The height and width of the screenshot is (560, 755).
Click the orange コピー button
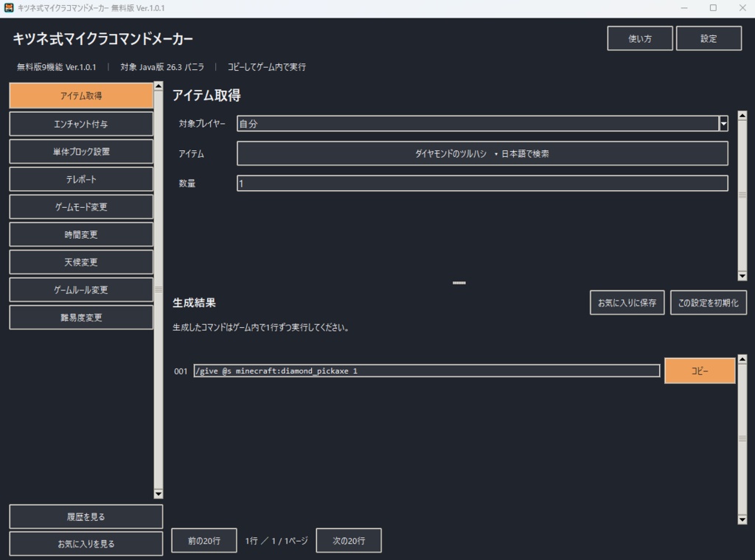coord(700,371)
